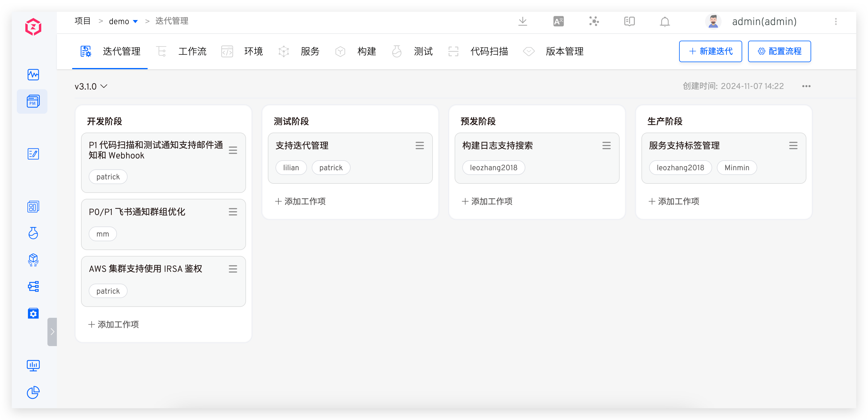Open the hamburger menu on the 支持迭代管理 card
The height and width of the screenshot is (420, 868).
420,145
